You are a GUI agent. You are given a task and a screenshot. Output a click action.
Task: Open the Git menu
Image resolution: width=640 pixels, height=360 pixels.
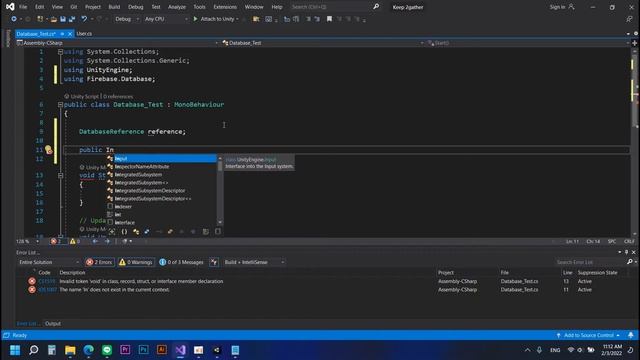click(x=73, y=7)
